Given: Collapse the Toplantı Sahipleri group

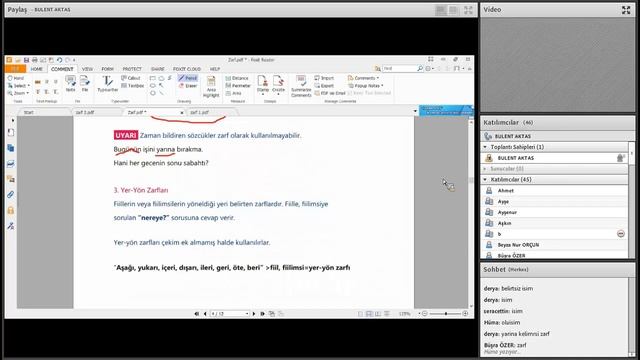Looking at the screenshot, I should (485, 147).
